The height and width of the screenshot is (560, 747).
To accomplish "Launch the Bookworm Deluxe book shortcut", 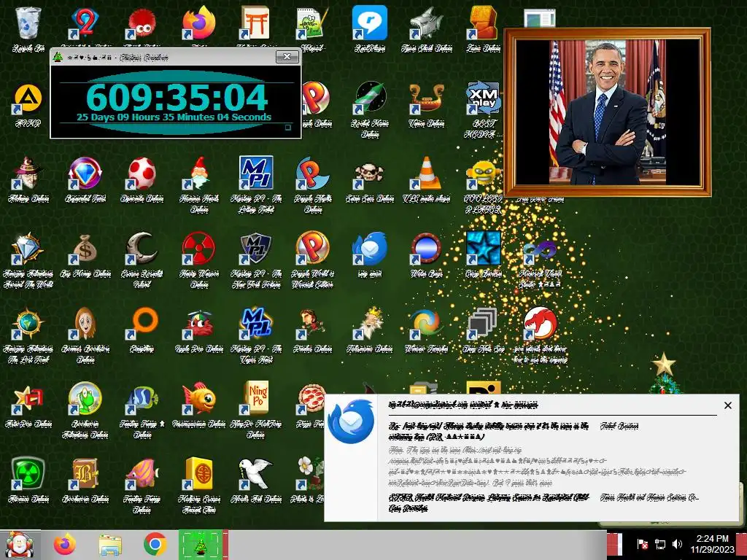I will 85,474.
